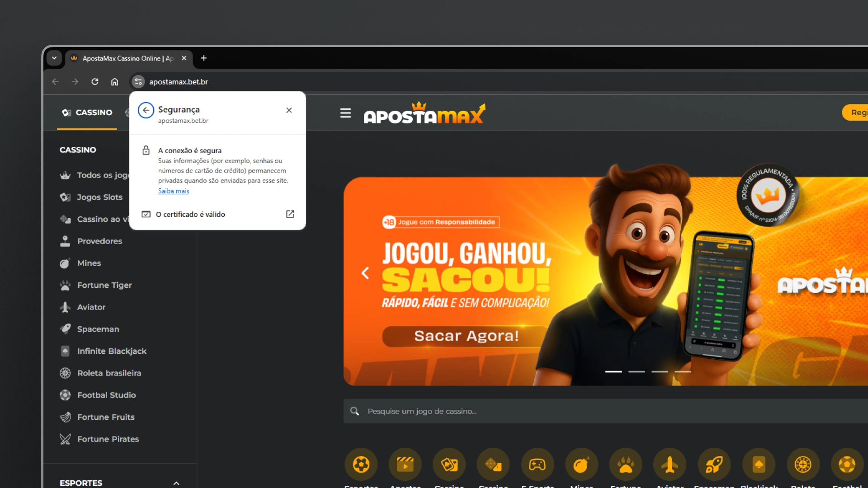Click the site information icon in address bar
868x488 pixels.
click(138, 82)
